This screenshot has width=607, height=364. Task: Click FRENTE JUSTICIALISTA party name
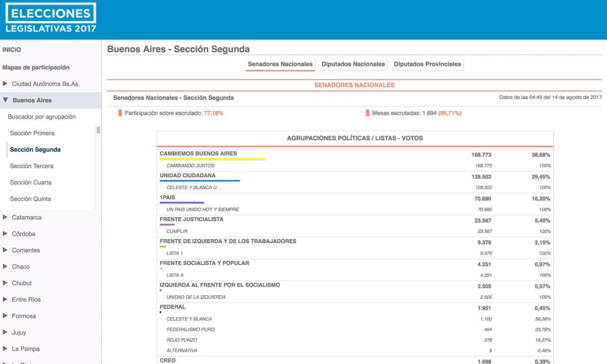click(x=192, y=219)
